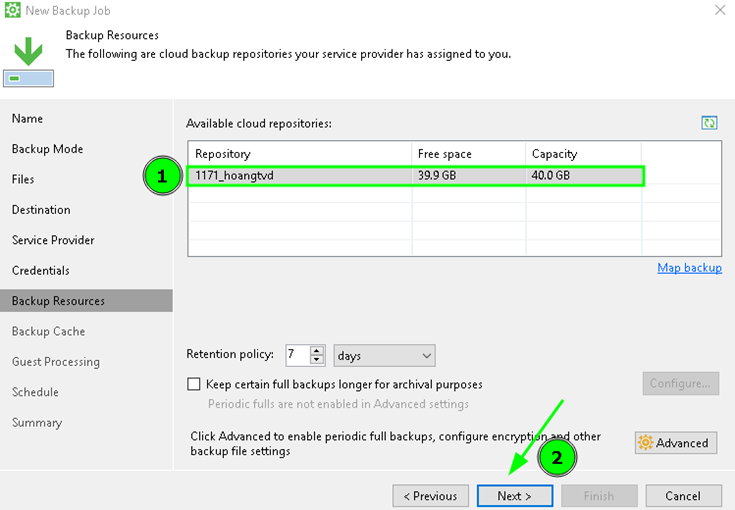Select the Destination step
Viewport: 735px width, 510px height.
tap(41, 210)
